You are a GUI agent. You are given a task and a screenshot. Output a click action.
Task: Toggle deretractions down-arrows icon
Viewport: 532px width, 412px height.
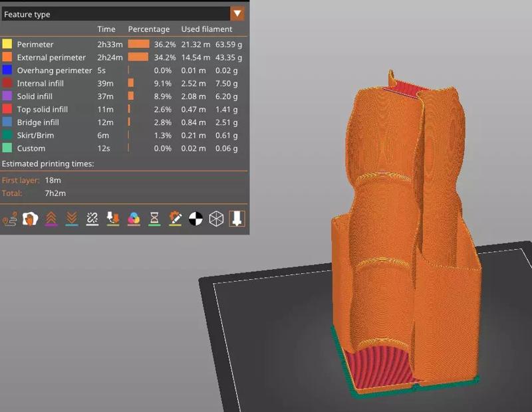(x=72, y=219)
